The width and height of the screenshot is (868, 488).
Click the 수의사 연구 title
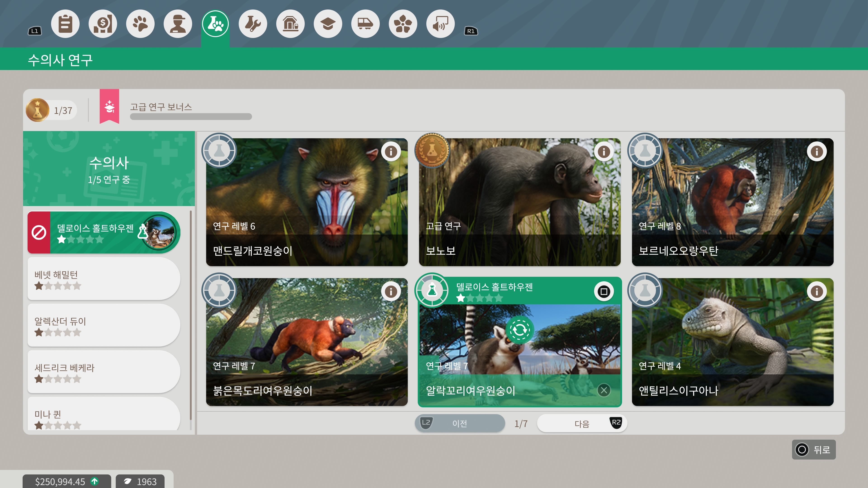[60, 60]
